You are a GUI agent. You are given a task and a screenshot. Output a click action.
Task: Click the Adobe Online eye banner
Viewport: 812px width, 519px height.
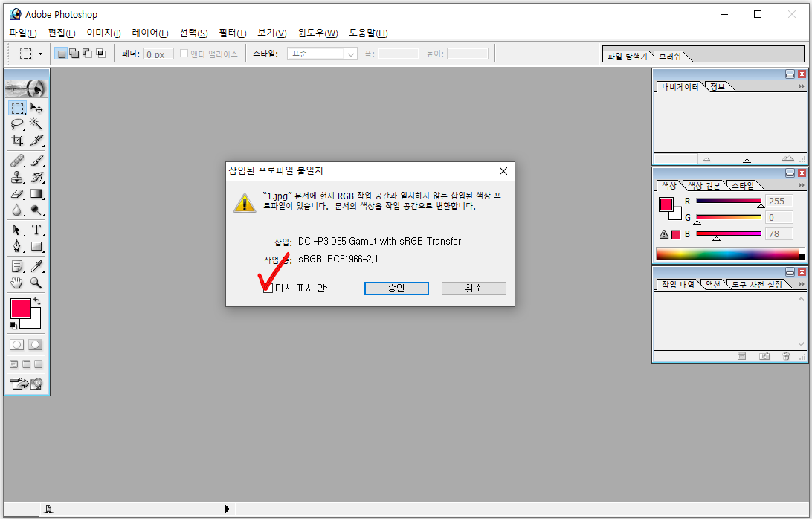coord(27,88)
